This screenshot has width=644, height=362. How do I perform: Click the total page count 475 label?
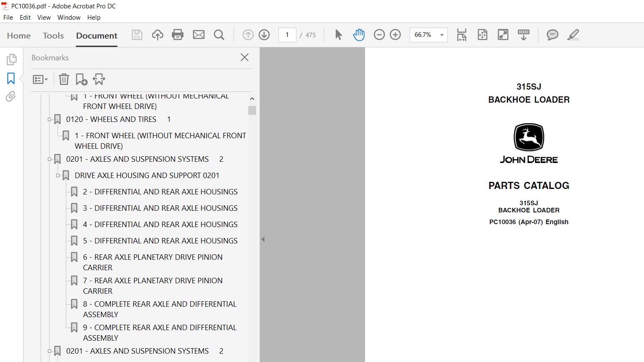pyautogui.click(x=311, y=35)
